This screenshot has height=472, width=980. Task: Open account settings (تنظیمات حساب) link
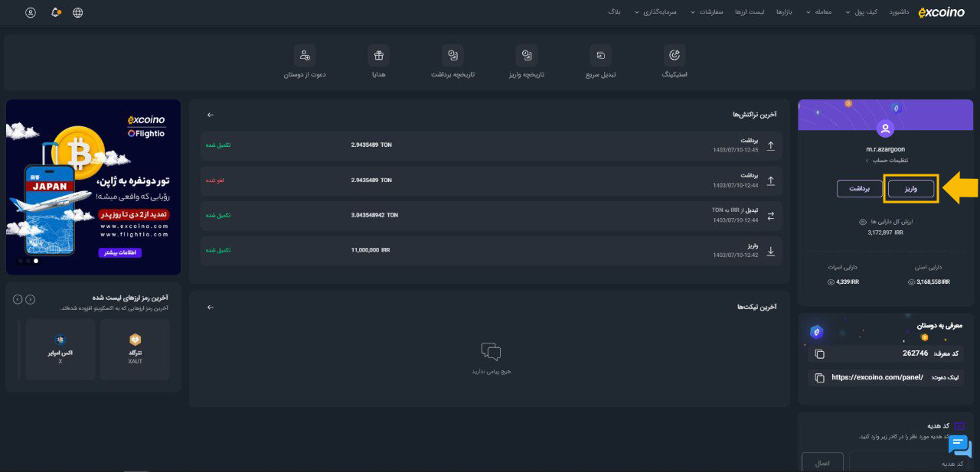[x=888, y=161]
